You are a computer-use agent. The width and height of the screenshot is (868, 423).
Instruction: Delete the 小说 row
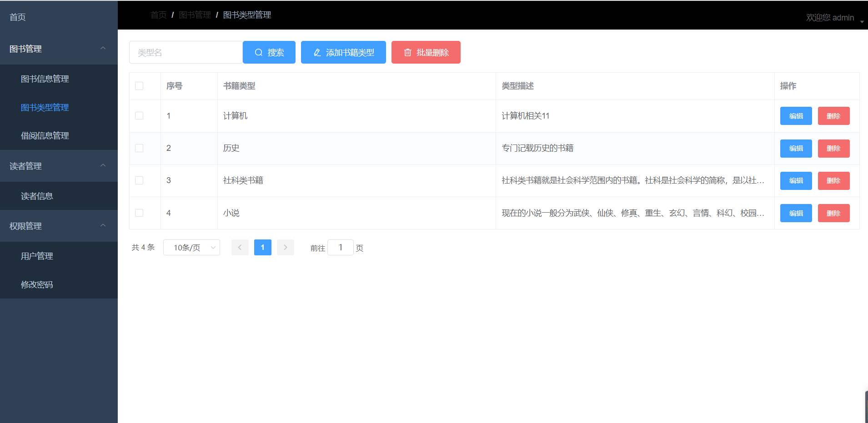point(833,213)
